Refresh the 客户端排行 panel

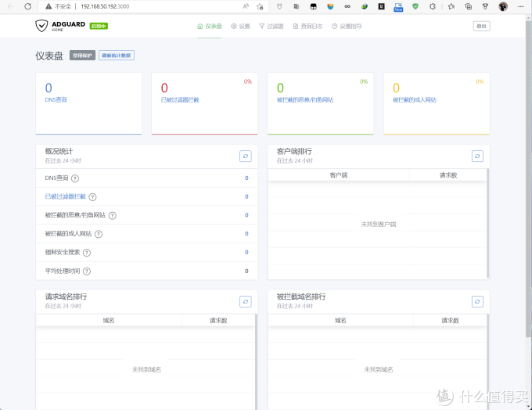pyautogui.click(x=477, y=156)
